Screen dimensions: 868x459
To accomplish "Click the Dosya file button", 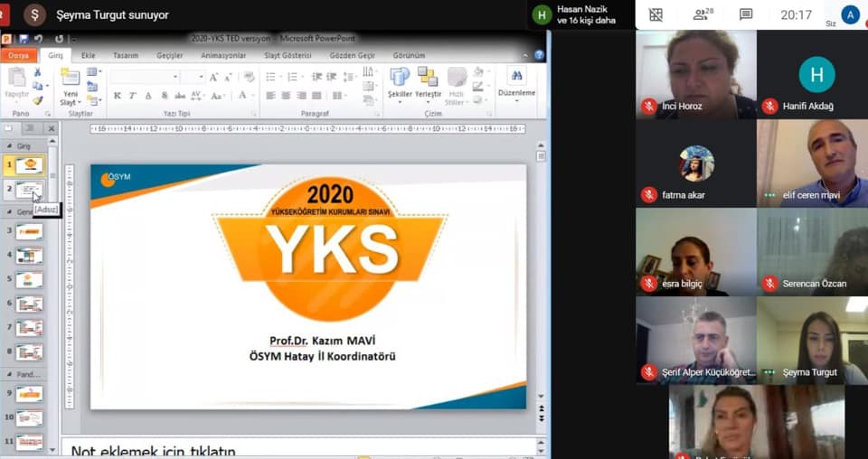I will click(x=19, y=55).
